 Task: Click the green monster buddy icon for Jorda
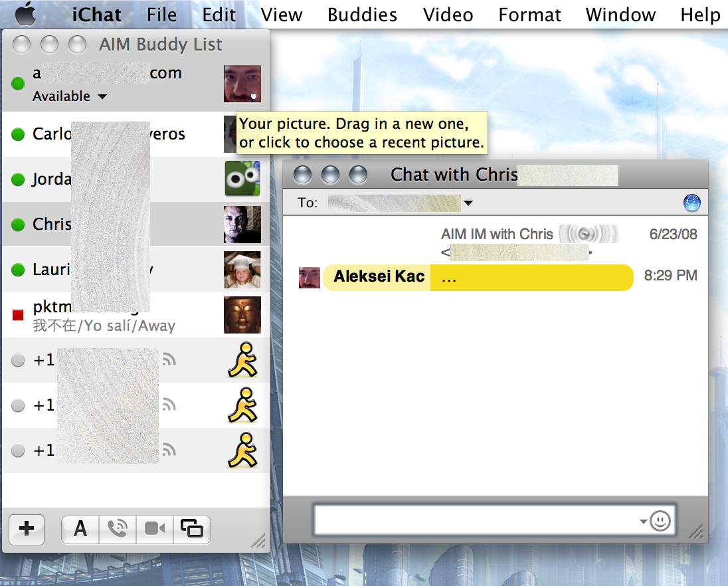[x=242, y=179]
